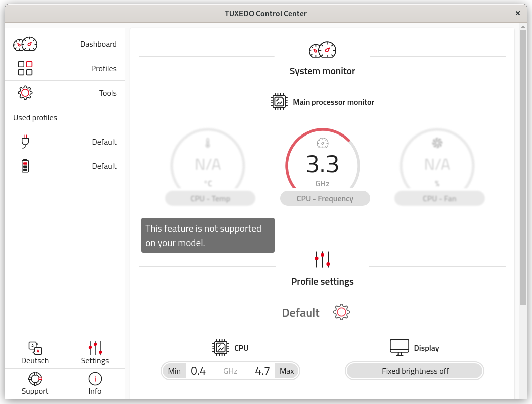Image resolution: width=532 pixels, height=404 pixels.
Task: Click the AC plug icon beside Default profile
Action: click(25, 142)
